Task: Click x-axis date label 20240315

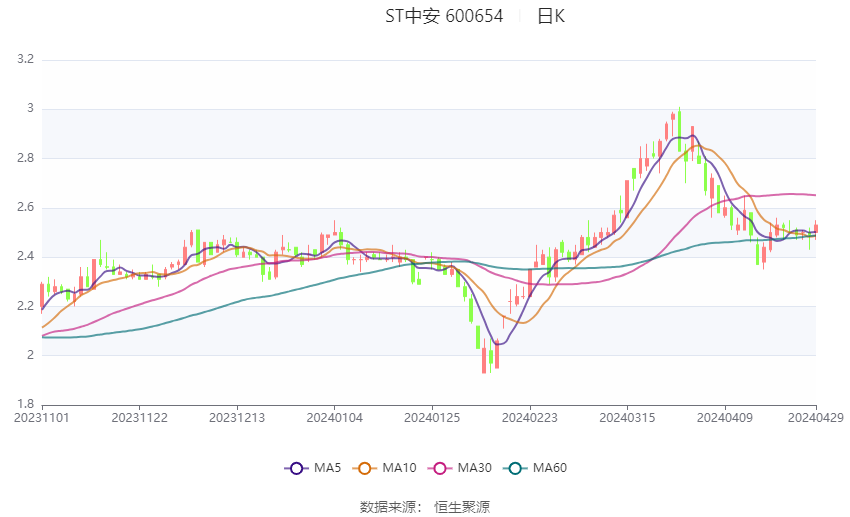Action: coord(627,418)
